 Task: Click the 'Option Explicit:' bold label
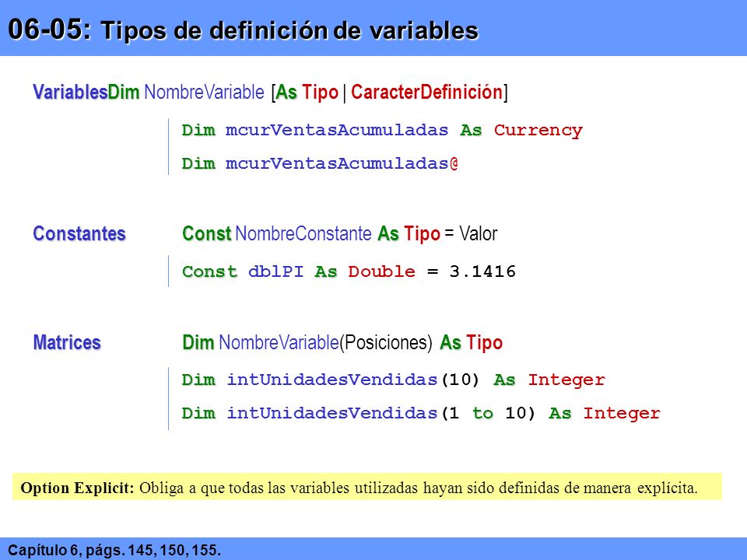pos(78,488)
